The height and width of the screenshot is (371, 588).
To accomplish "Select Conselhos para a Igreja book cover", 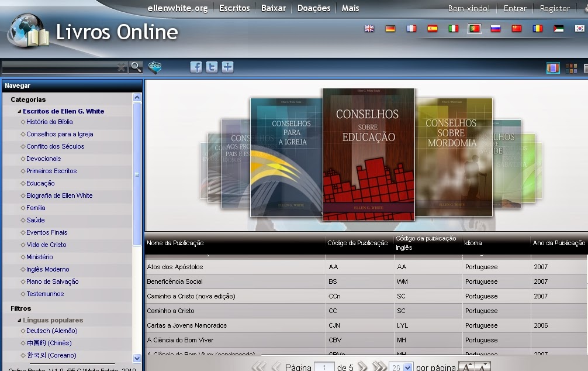I will pyautogui.click(x=286, y=157).
